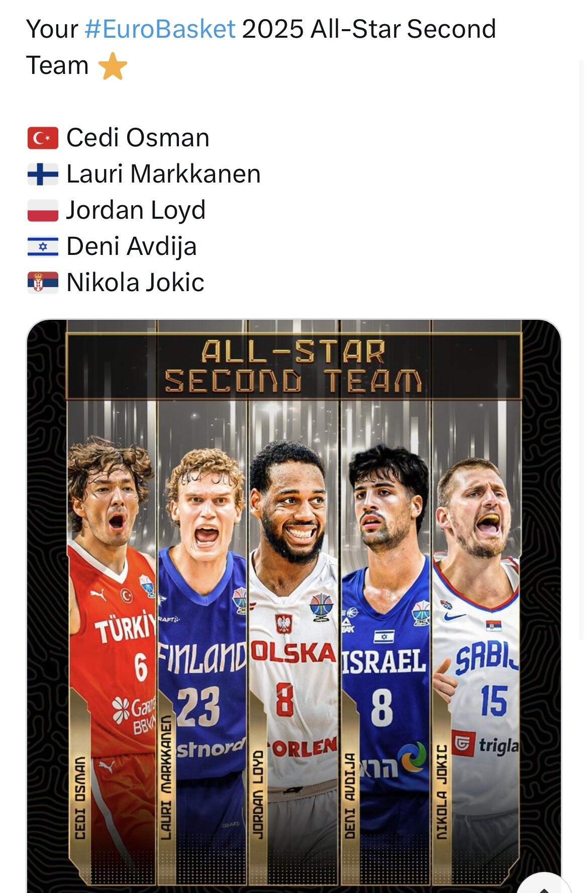Tap the Finnish flag emoji
This screenshot has width=588, height=893.
[43, 174]
